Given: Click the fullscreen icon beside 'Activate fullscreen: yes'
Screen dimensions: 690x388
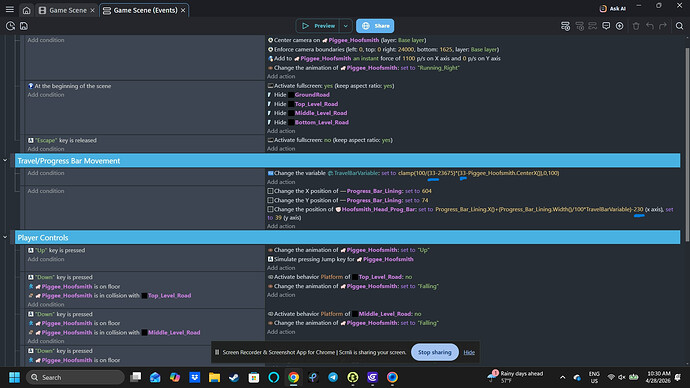Looking at the screenshot, I should [x=270, y=86].
